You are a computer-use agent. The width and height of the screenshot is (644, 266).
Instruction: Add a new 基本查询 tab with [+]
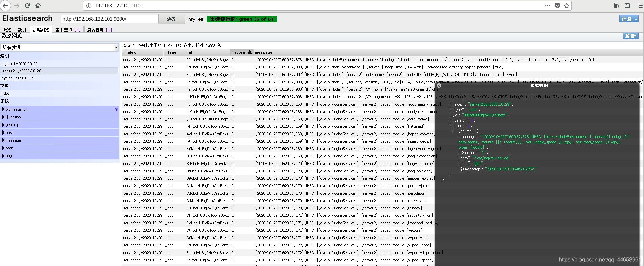tap(77, 30)
